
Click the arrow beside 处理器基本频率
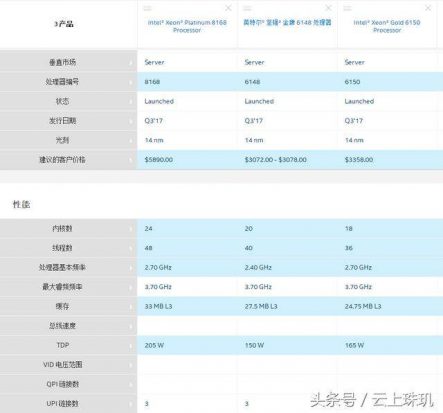point(131,268)
